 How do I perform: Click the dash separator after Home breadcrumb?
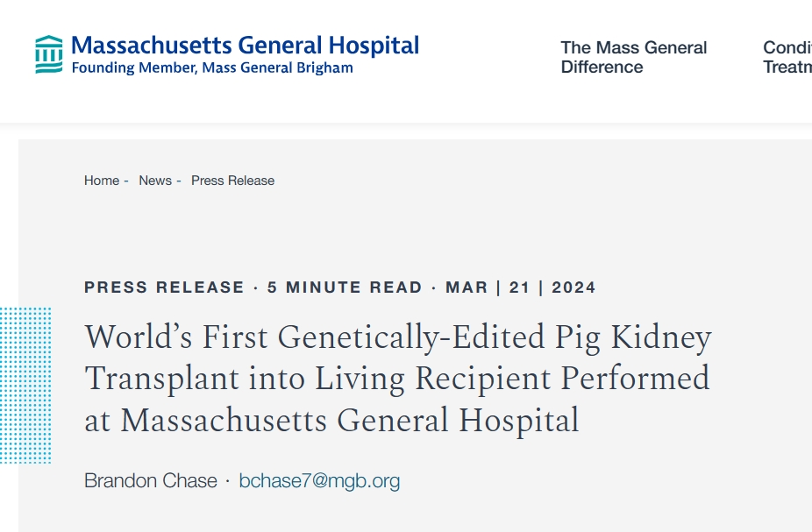tap(126, 181)
